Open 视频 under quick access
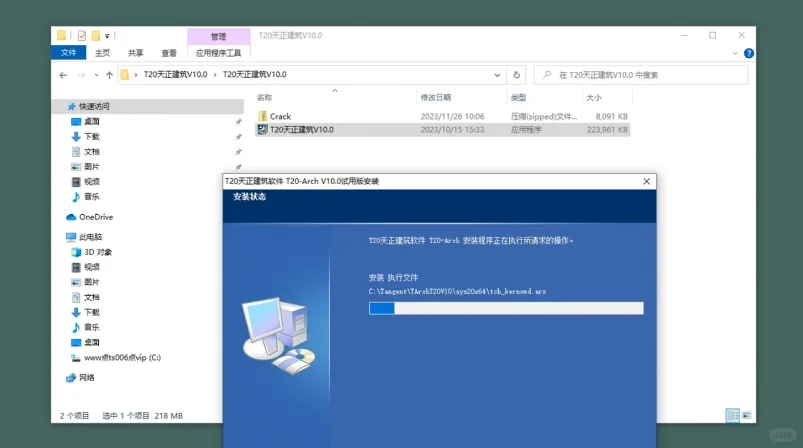This screenshot has height=448, width=803. [92, 182]
